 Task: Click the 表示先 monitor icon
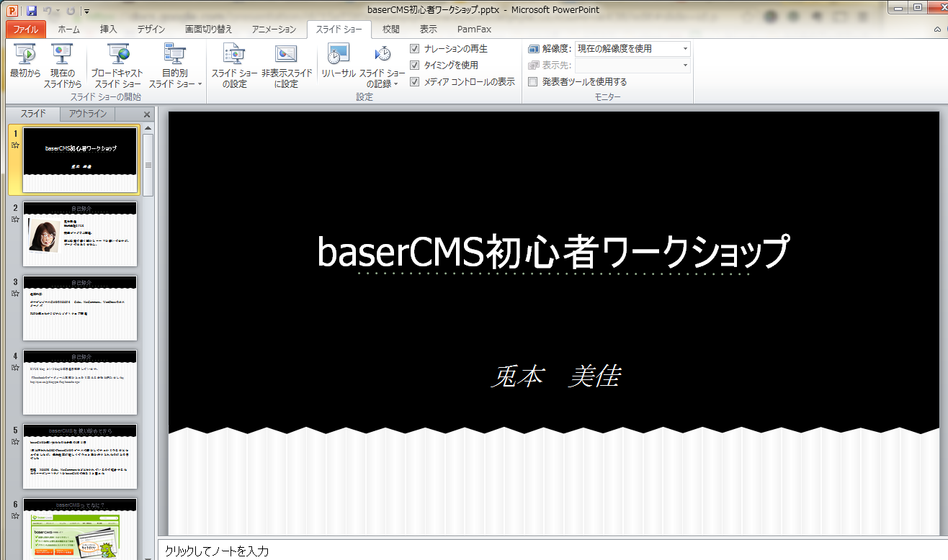click(534, 66)
